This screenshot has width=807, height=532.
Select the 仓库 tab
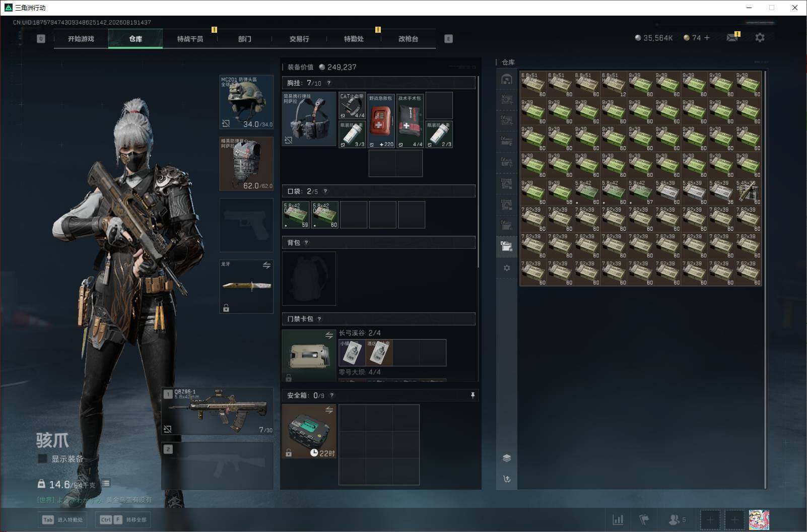pos(136,39)
